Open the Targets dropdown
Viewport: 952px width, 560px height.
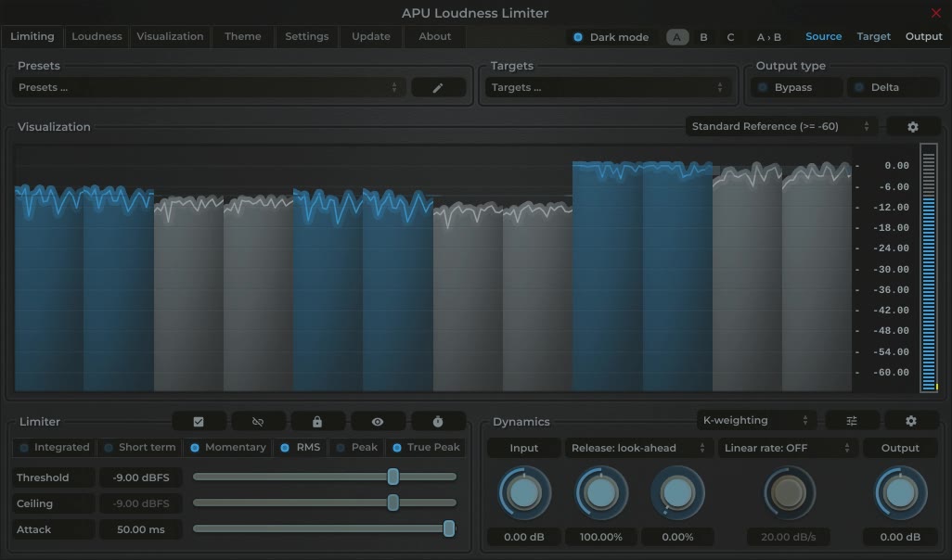(608, 88)
